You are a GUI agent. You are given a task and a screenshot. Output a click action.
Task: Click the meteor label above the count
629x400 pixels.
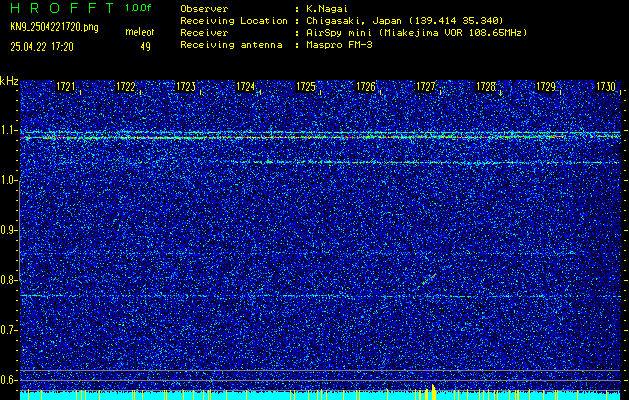coord(140,32)
